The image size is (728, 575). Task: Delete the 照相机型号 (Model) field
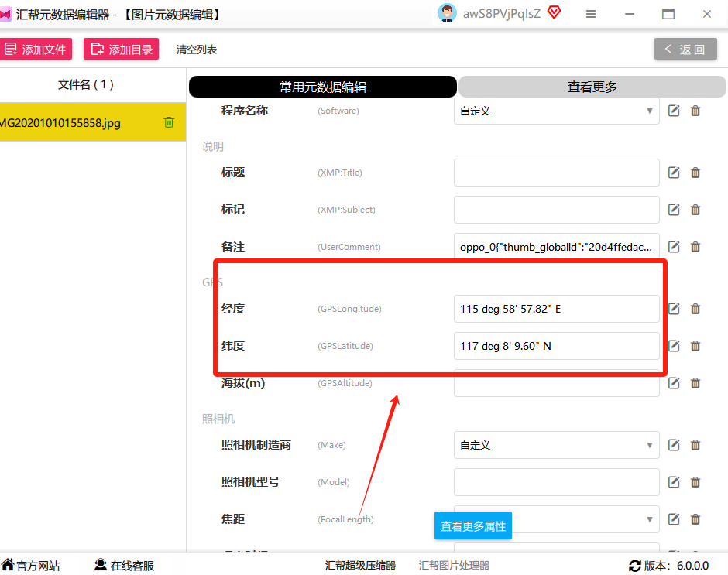click(x=695, y=482)
